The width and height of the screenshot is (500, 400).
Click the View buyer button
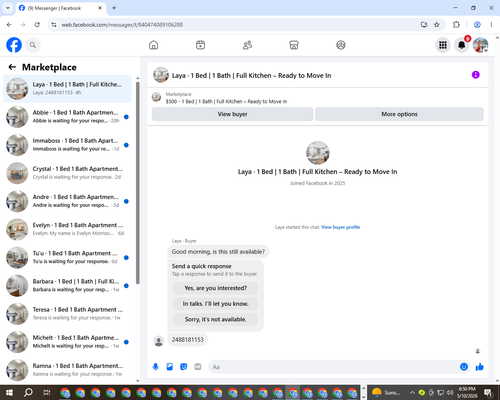(232, 114)
